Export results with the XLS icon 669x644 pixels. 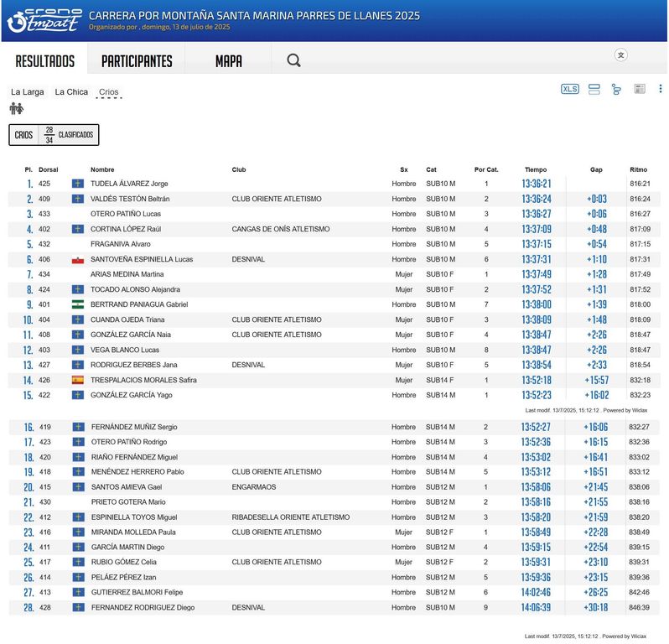[570, 89]
